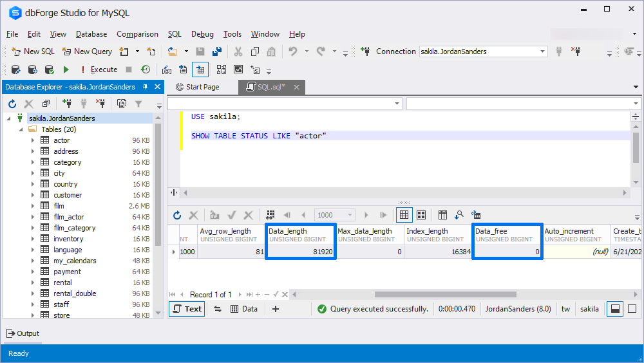644x363 pixels.
Task: Pin the Database Explorer panel
Action: click(145, 87)
